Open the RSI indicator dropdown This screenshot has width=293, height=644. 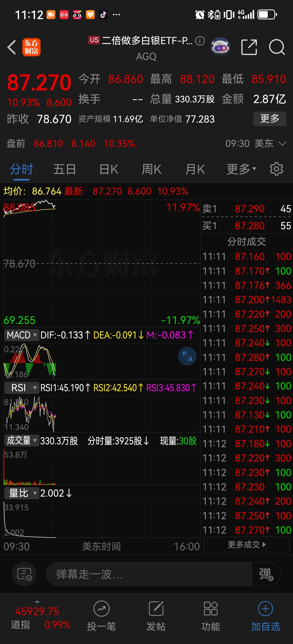coord(22,388)
